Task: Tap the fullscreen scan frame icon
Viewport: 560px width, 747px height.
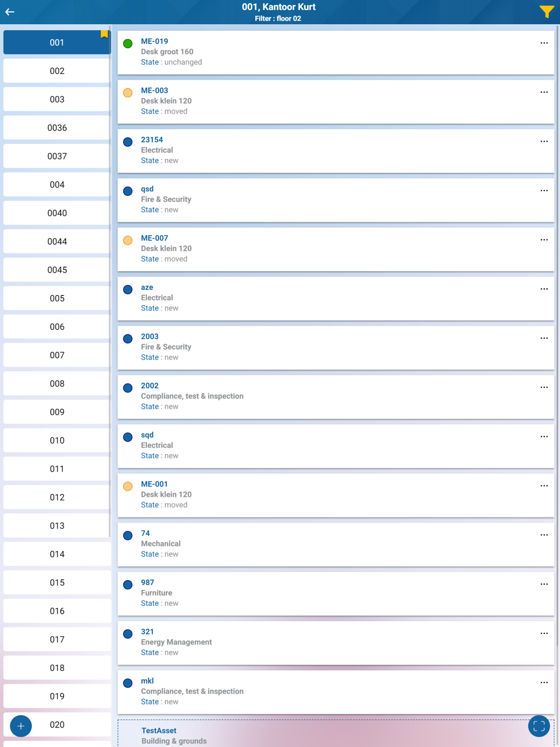Action: [539, 726]
